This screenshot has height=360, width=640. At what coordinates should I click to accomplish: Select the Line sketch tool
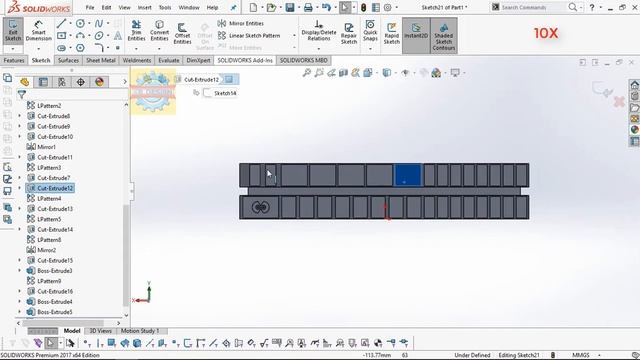61,24
